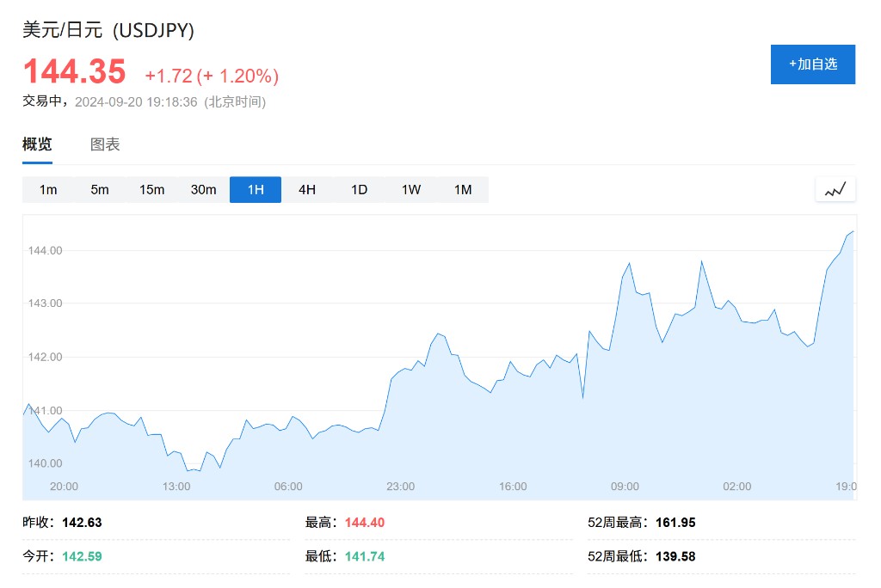The image size is (881, 588).
Task: Switch the chart to 1D
Action: (x=359, y=190)
